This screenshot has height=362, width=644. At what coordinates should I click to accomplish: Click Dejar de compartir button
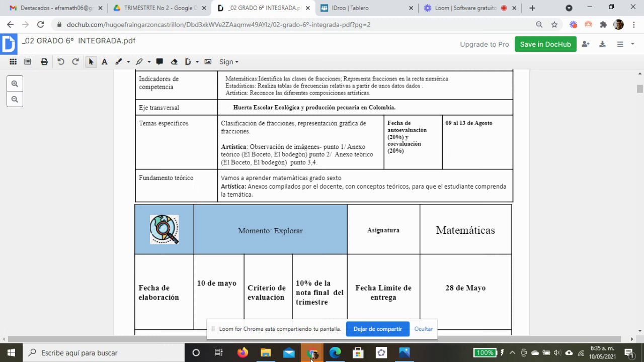pyautogui.click(x=377, y=329)
